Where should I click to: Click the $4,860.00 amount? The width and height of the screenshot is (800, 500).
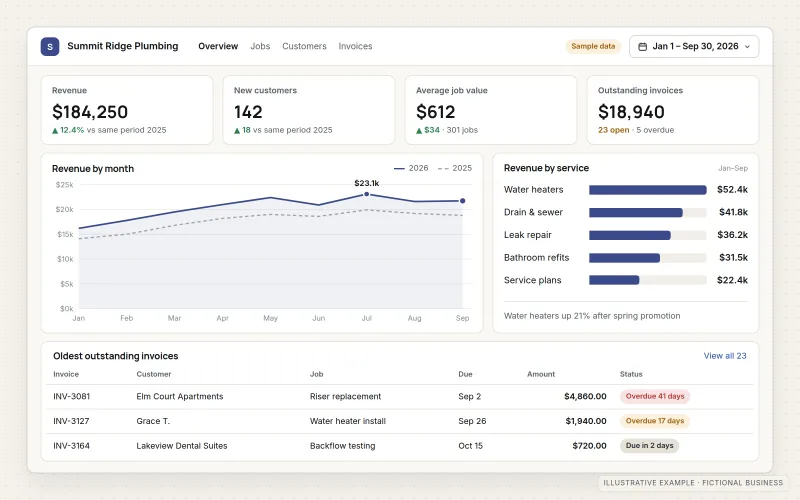pyautogui.click(x=585, y=396)
